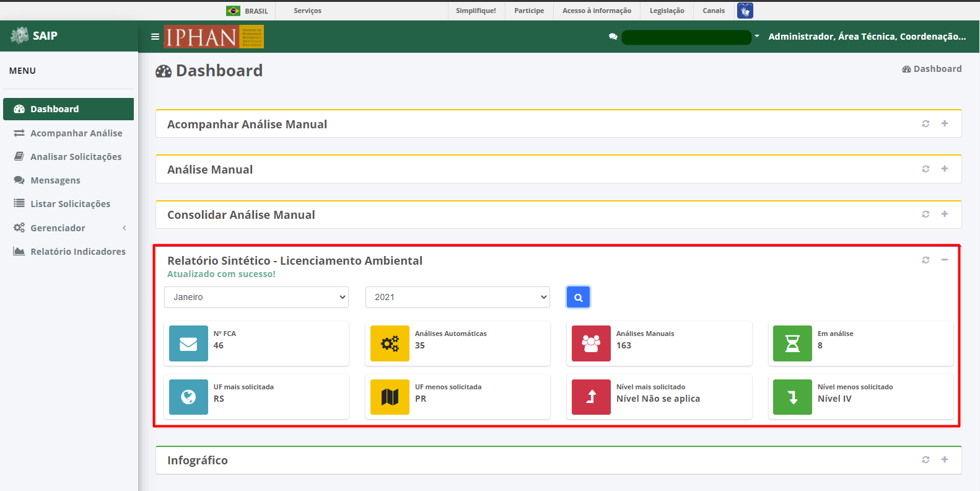Open the Simplifique! link

pos(476,11)
